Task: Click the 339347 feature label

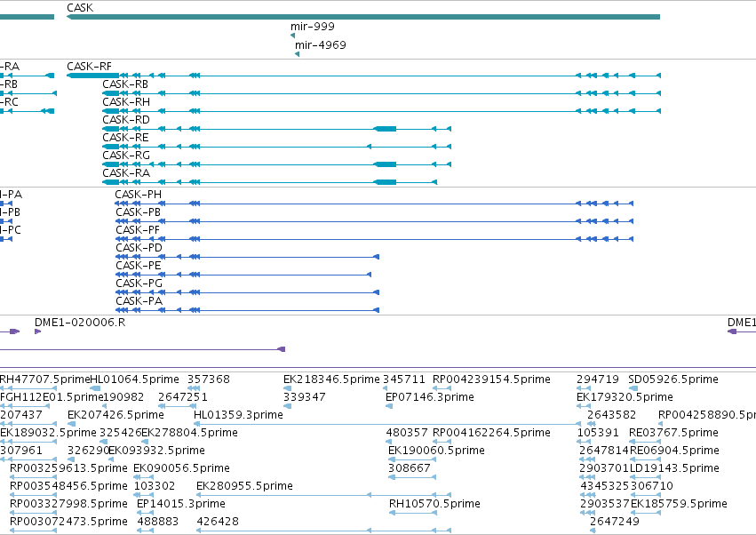Action: (305, 397)
